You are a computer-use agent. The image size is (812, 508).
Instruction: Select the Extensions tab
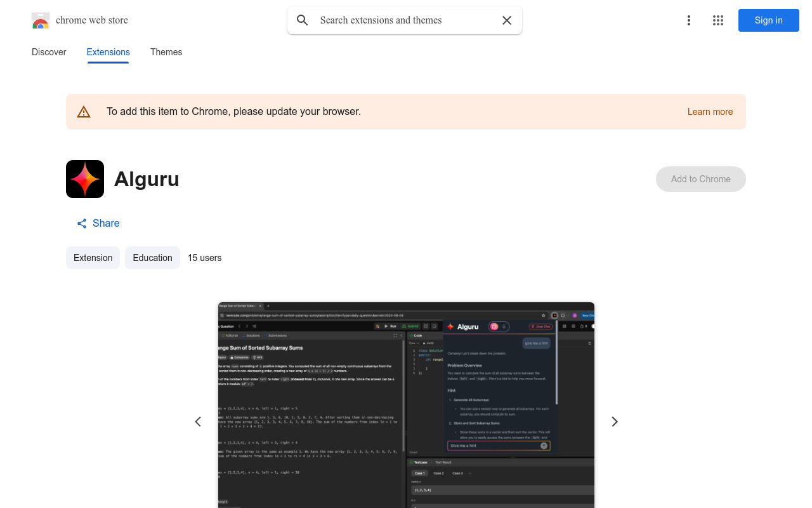[108, 52]
